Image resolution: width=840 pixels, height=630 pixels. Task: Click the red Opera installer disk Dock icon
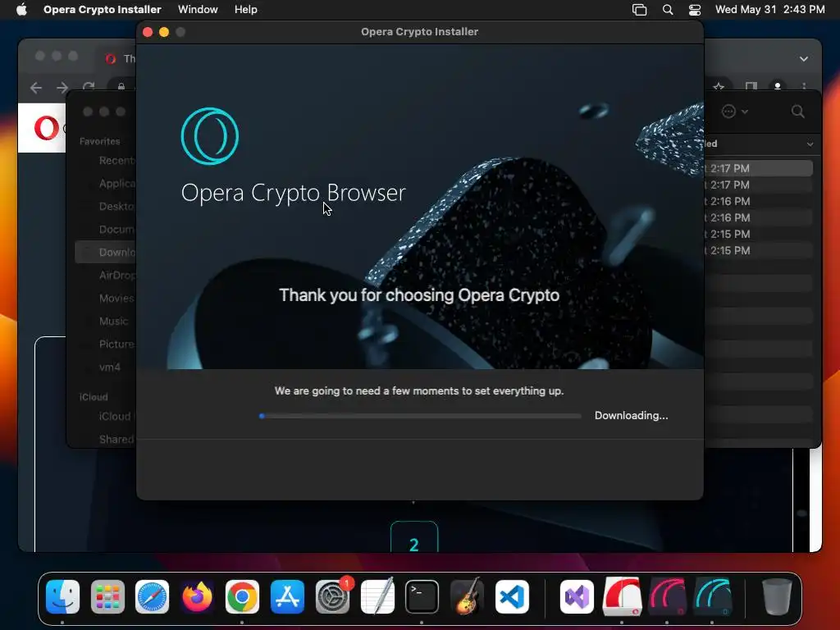622,597
